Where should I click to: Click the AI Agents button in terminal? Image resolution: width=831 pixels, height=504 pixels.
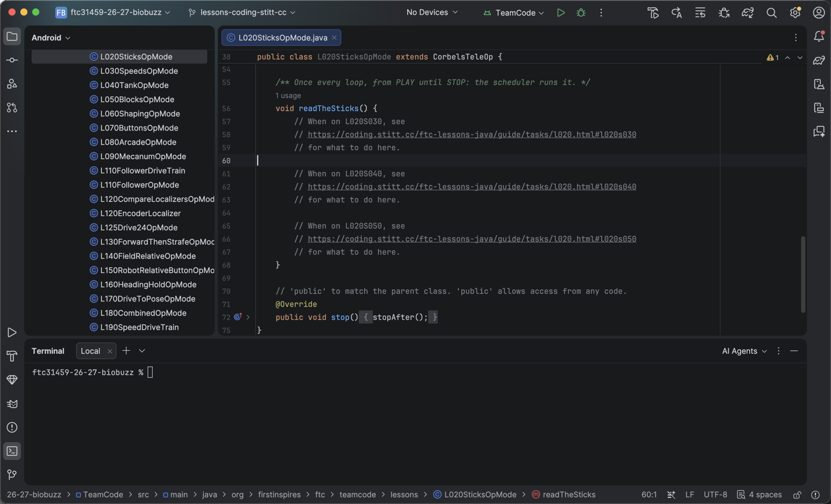(744, 351)
